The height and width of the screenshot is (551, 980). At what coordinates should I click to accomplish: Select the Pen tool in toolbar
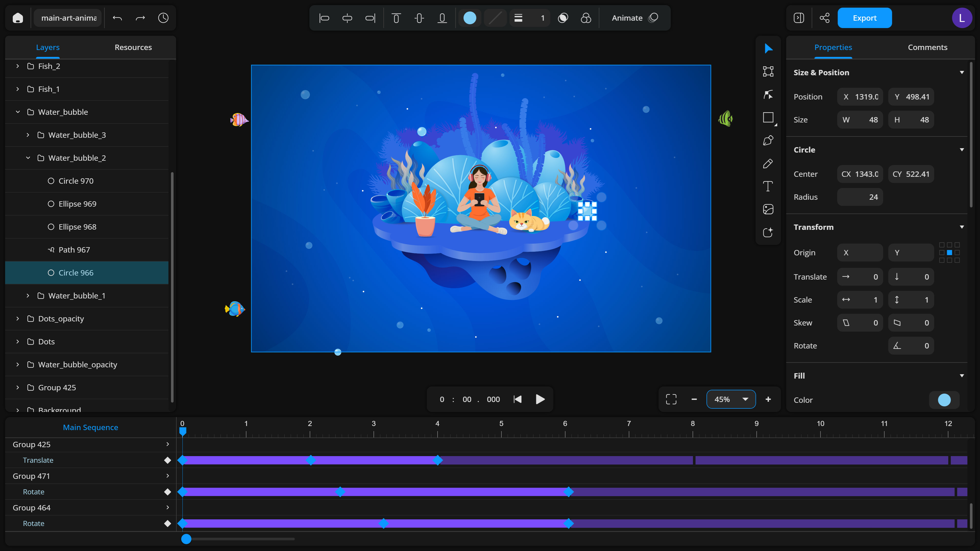768,140
